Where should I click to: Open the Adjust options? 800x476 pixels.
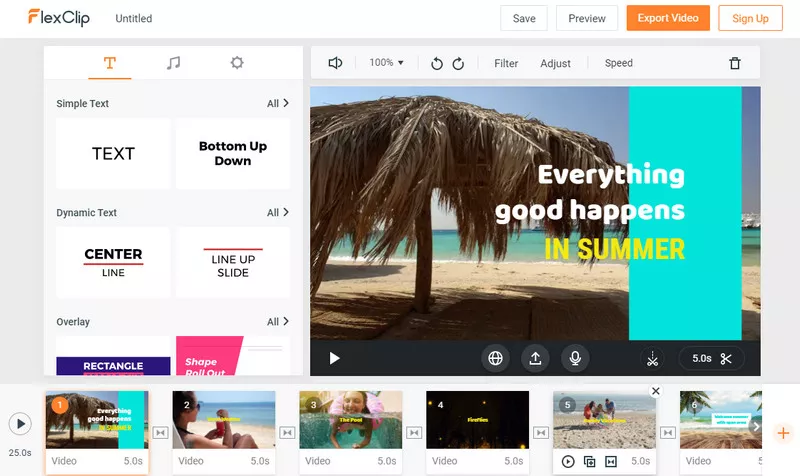click(555, 63)
